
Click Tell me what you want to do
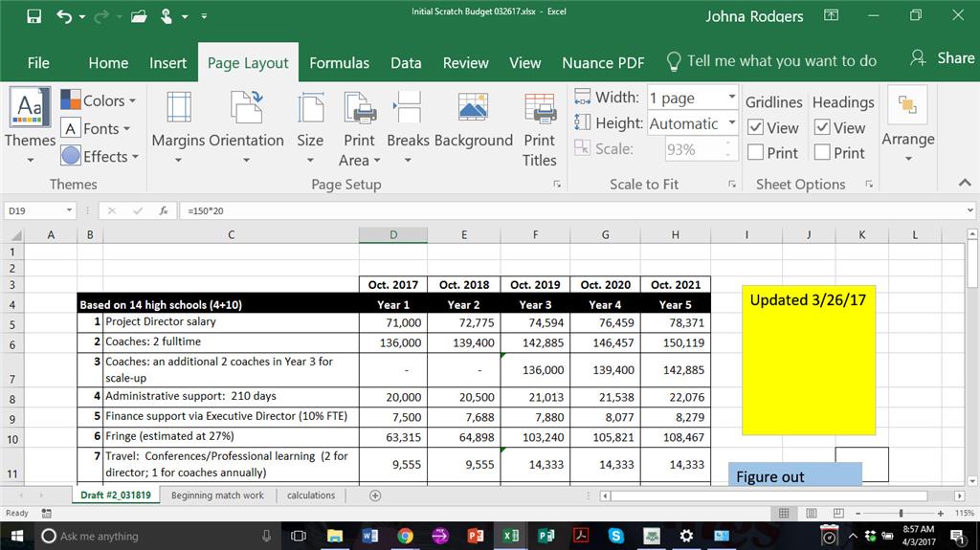pos(771,60)
